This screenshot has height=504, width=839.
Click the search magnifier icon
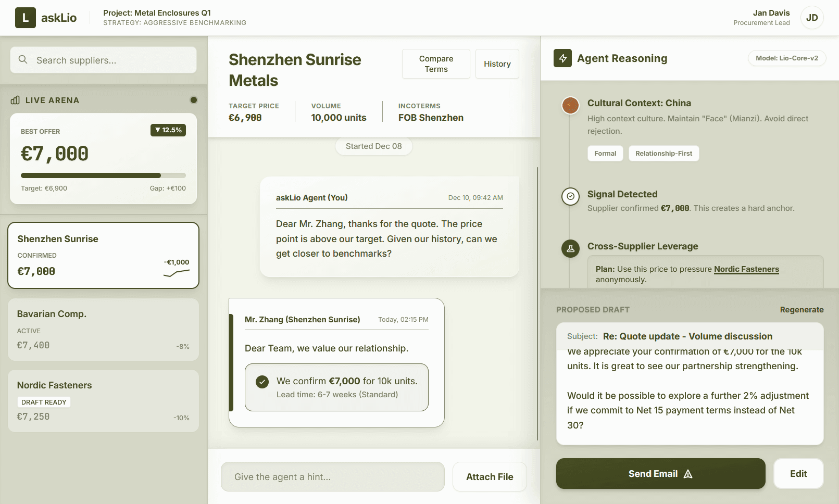coord(23,60)
